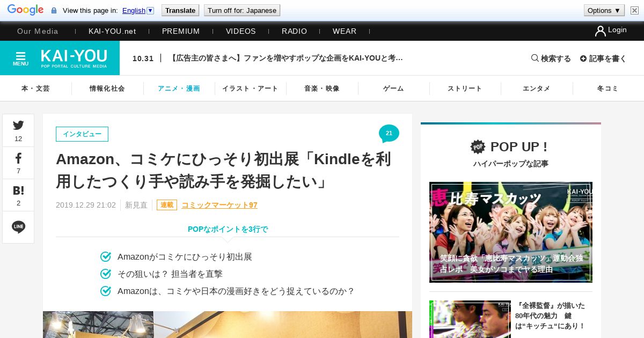Click the Translate button
The image size is (644, 338).
coord(180,10)
